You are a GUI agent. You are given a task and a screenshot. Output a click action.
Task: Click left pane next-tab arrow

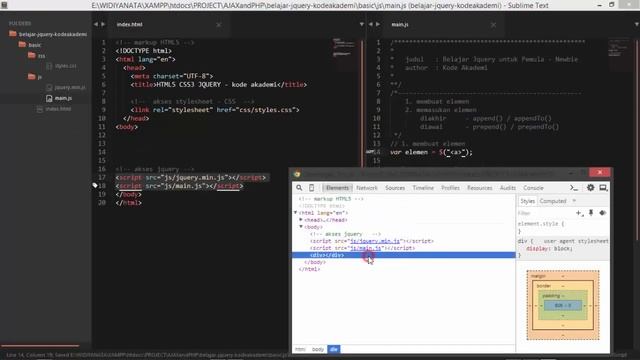point(103,24)
